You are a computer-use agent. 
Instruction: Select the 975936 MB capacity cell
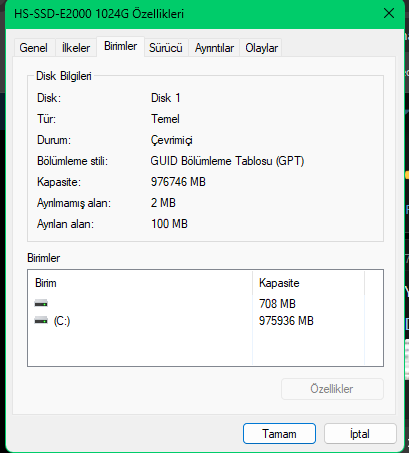286,321
